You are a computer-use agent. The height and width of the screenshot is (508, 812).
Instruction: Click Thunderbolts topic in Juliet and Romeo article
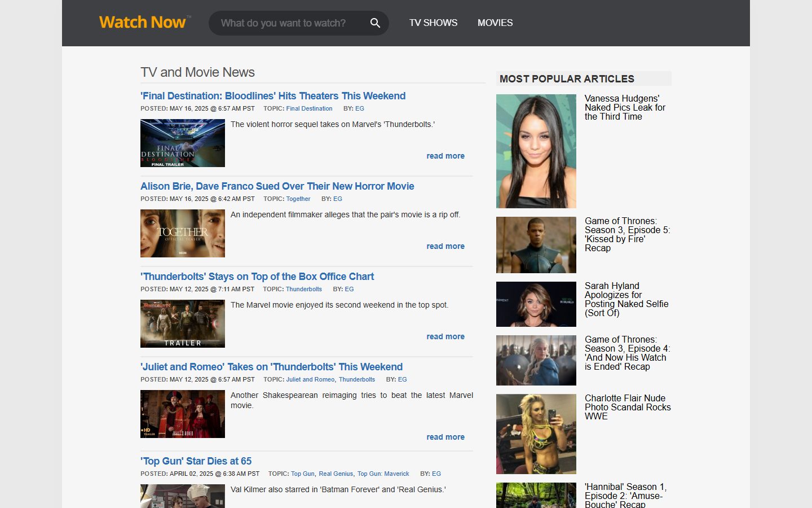[357, 379]
